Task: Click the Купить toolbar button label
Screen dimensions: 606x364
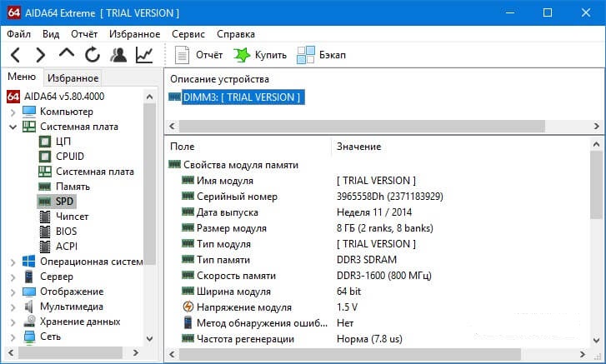Action: [x=271, y=55]
